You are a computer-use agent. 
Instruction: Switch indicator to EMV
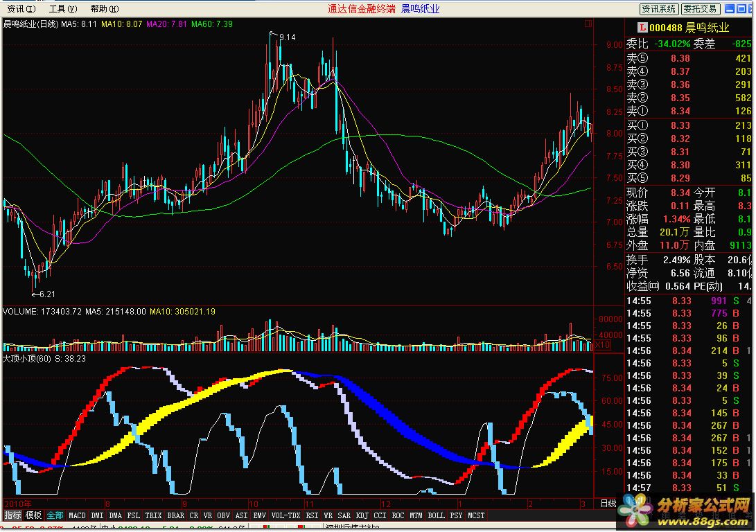(259, 515)
